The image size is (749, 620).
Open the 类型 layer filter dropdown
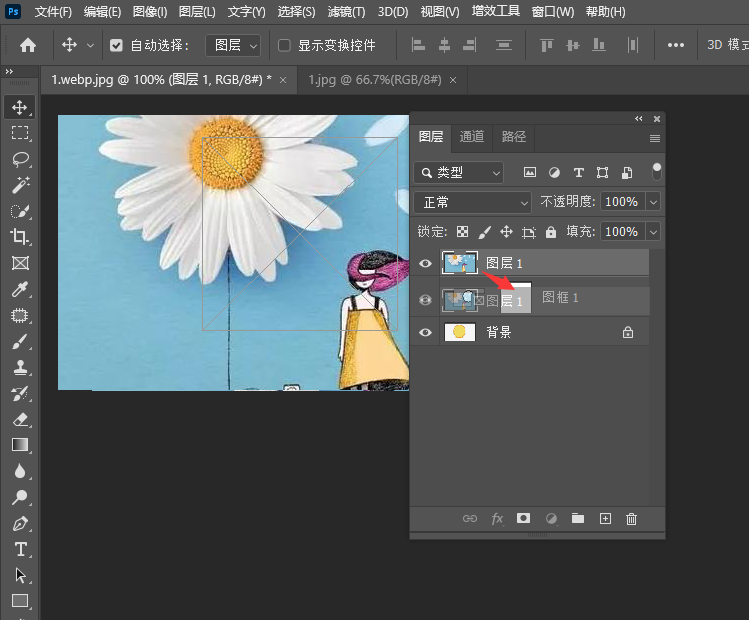pyautogui.click(x=460, y=172)
